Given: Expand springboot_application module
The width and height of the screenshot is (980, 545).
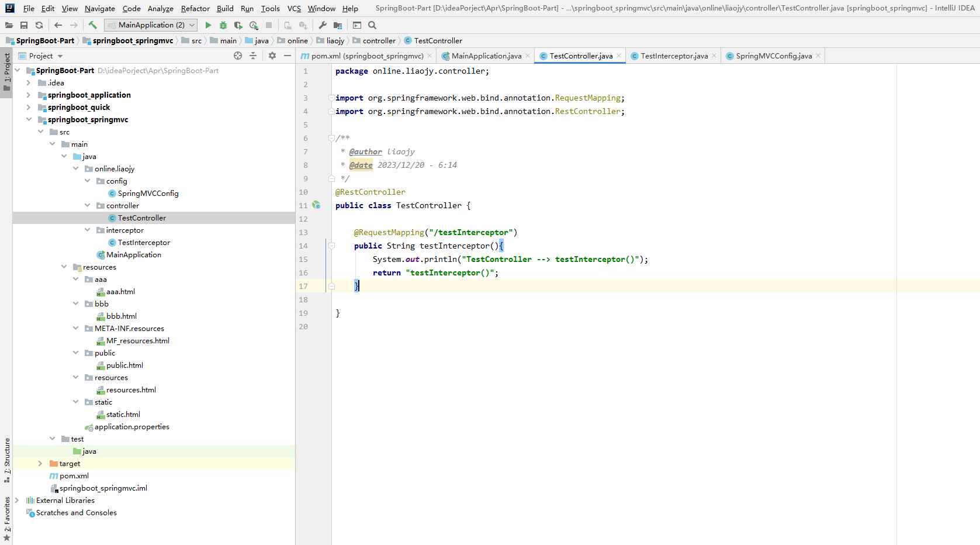Looking at the screenshot, I should coord(29,95).
